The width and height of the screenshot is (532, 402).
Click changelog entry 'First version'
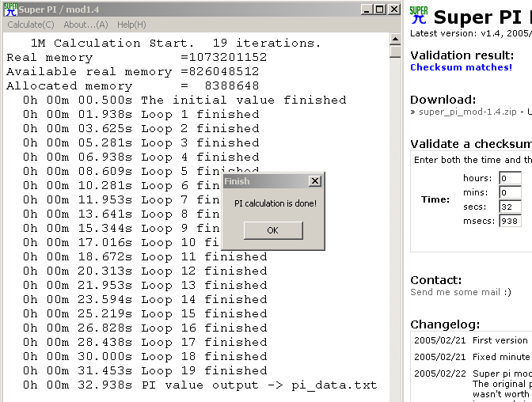coord(500,340)
